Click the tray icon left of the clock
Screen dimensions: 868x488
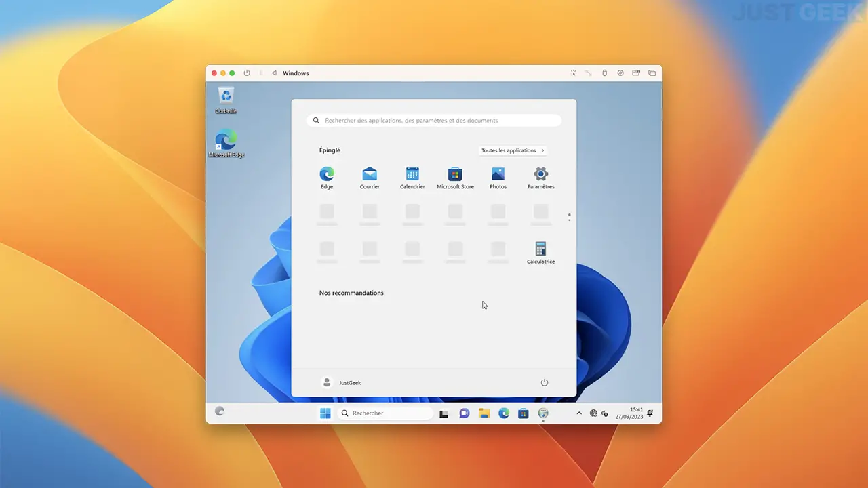click(604, 413)
